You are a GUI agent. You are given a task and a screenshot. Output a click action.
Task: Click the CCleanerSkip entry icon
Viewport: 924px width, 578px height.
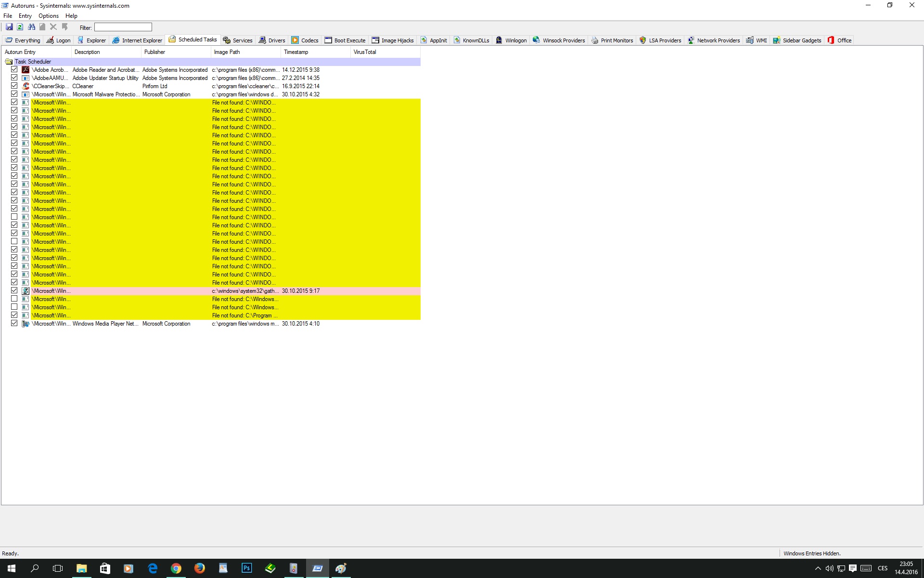[26, 86]
